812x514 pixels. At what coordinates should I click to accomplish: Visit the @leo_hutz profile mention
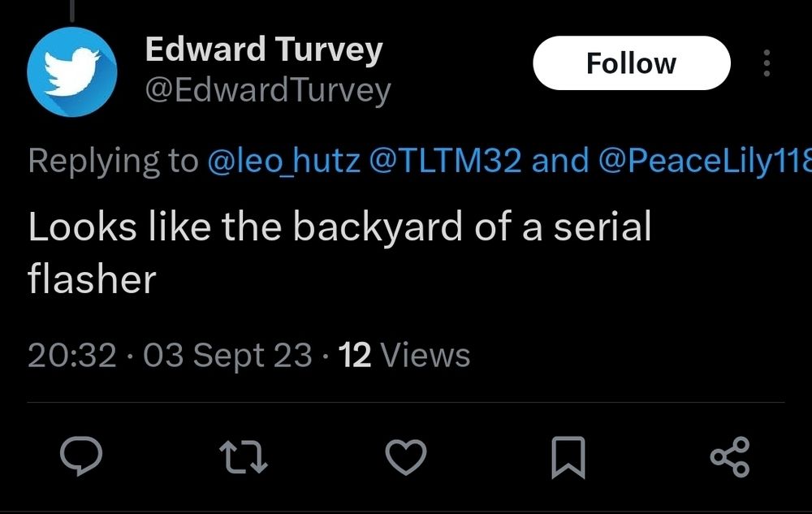(x=284, y=161)
